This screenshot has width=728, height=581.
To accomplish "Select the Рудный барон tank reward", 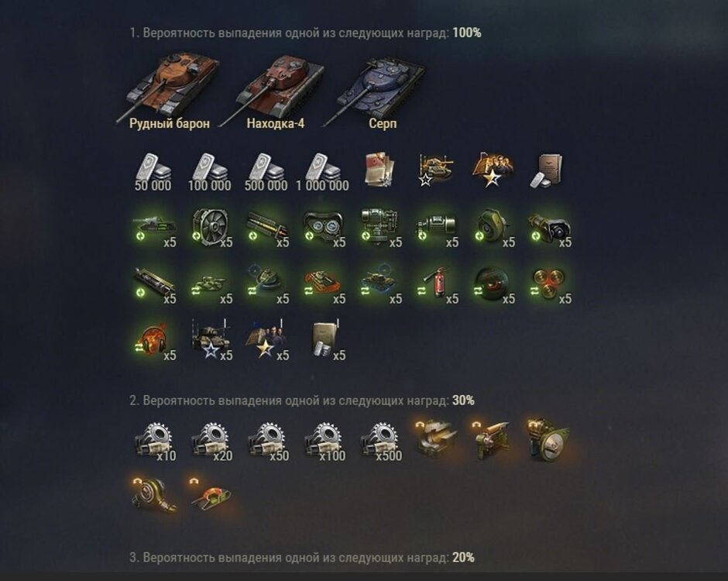I will click(x=170, y=91).
